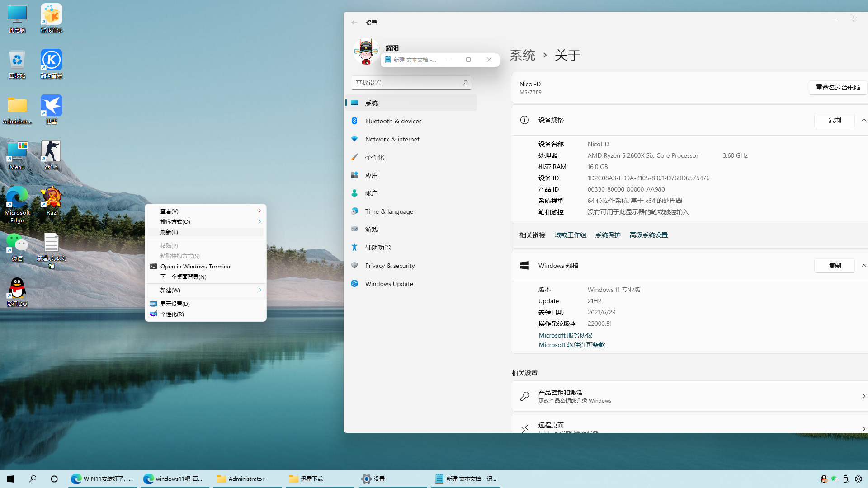Select the 迅雷 desktop shortcut
The height and width of the screenshot is (488, 868).
point(51,110)
